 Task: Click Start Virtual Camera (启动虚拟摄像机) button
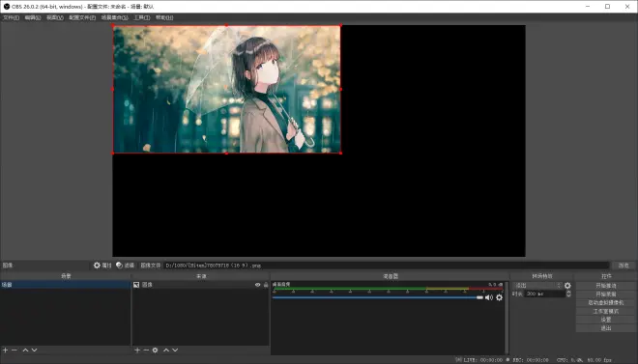coord(605,302)
